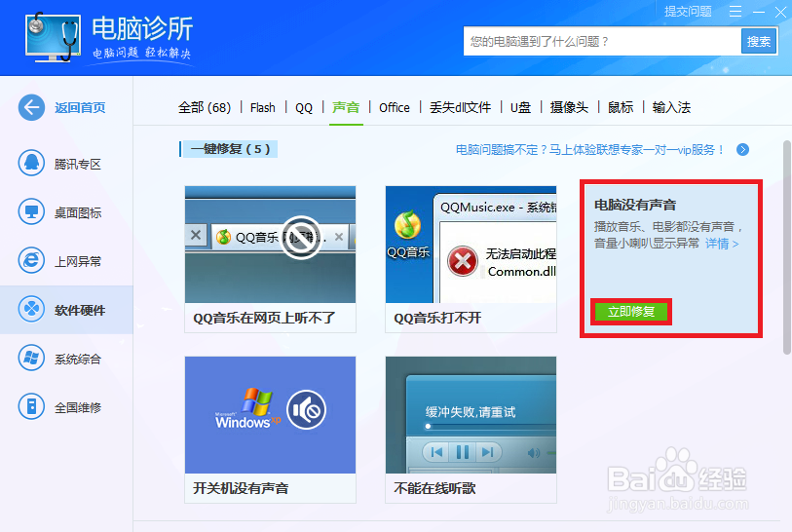This screenshot has height=532, width=792.
Task: Open the 输入法 tab
Action: [671, 107]
